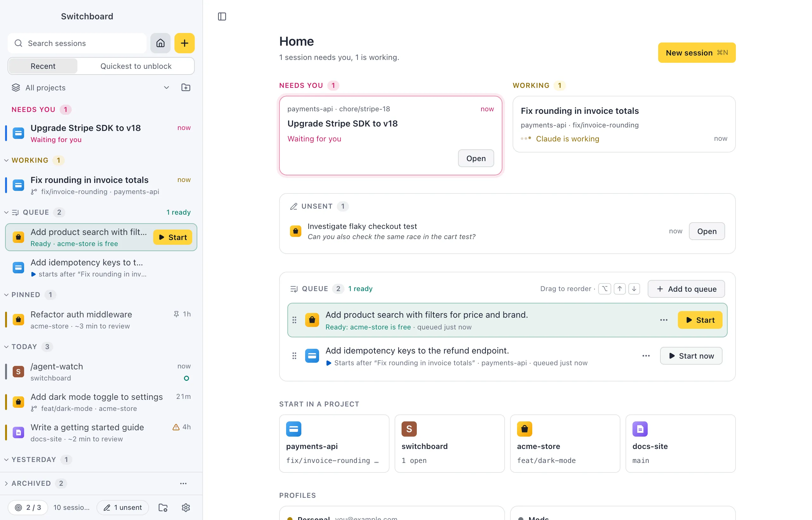
Task: Select acme-store project card
Action: (565, 443)
